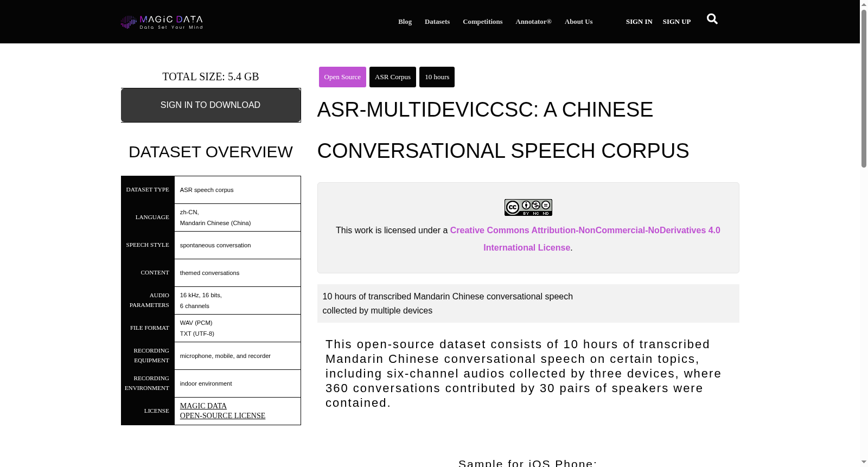Screen dimensions: 868x467
Task: Click the scrollbar up arrow
Action: pos(864,4)
